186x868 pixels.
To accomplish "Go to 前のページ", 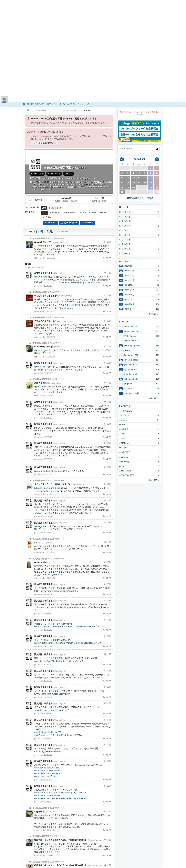I will (51, 223).
